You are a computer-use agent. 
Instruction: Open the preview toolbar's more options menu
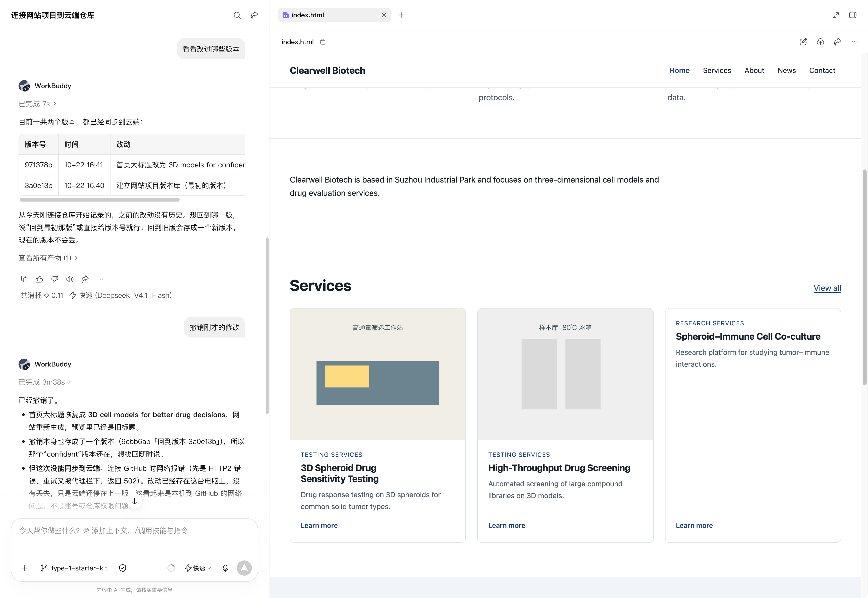[x=854, y=42]
